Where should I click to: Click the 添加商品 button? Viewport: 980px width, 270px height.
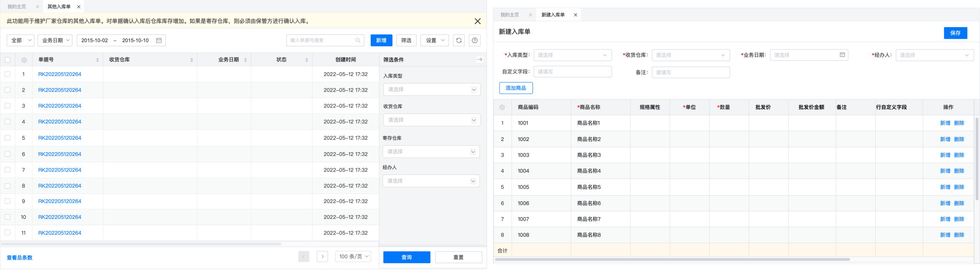click(516, 88)
